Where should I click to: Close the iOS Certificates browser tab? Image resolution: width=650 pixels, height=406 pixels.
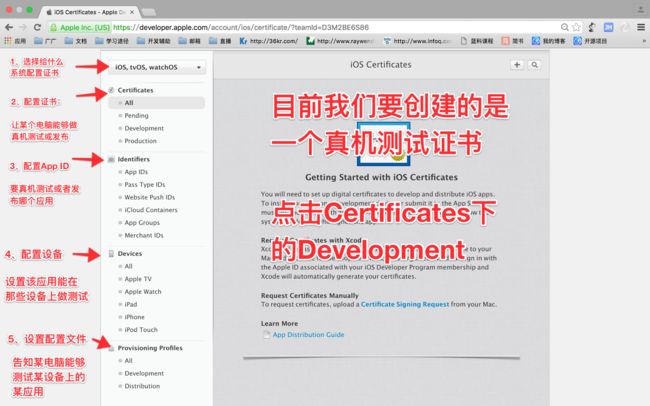click(132, 12)
